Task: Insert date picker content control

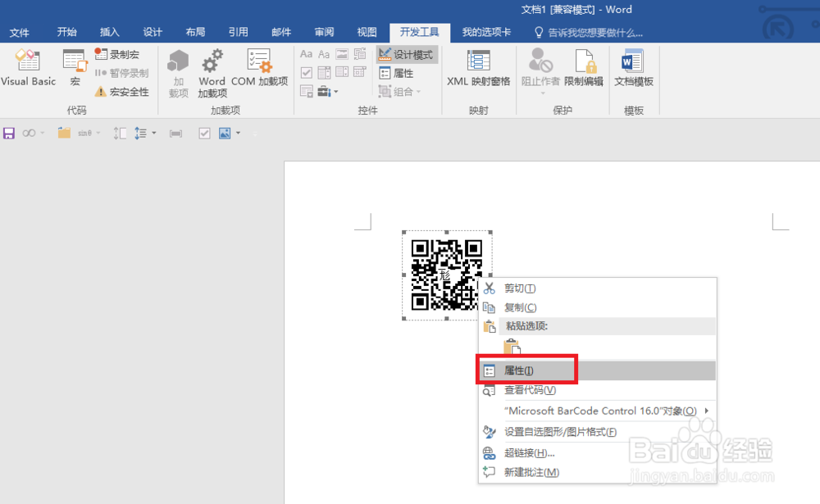Action: pyautogui.click(x=360, y=73)
